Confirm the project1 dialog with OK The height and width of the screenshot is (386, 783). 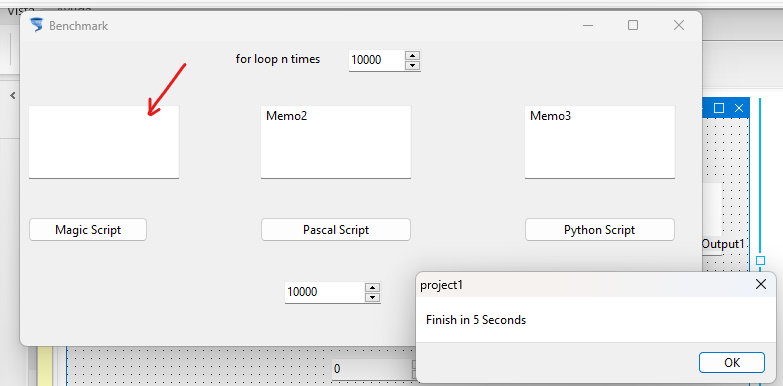(x=732, y=363)
